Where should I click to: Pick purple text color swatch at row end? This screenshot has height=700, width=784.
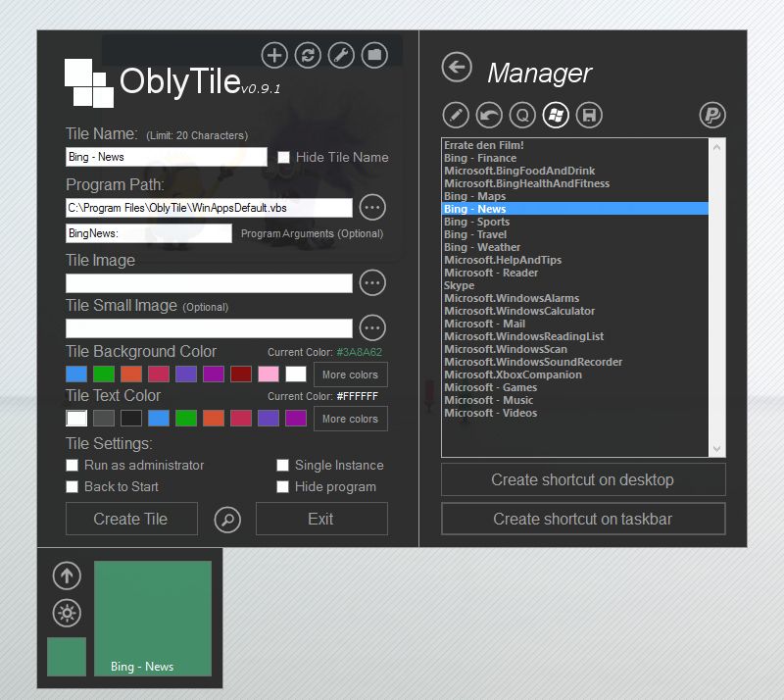tap(296, 419)
